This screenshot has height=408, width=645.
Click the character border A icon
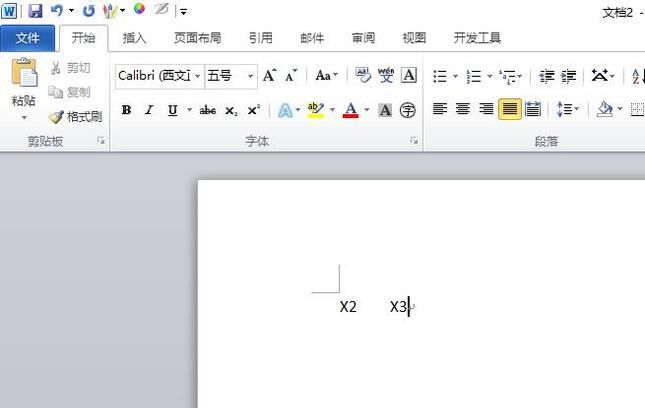click(x=409, y=75)
